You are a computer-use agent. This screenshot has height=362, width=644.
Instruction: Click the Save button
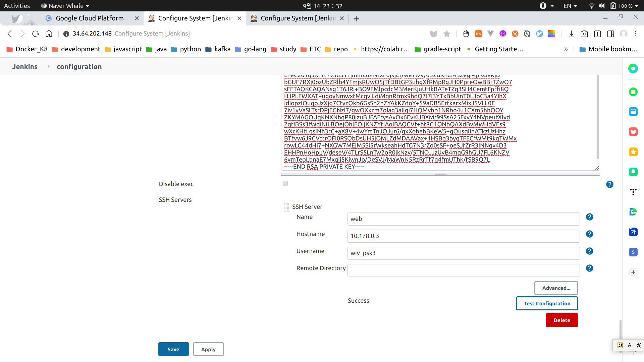[173, 349]
